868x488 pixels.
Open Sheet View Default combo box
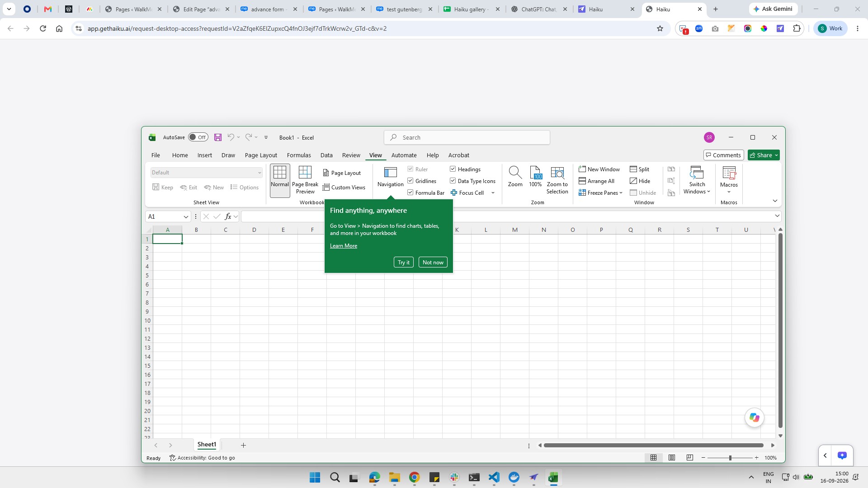[x=206, y=173]
